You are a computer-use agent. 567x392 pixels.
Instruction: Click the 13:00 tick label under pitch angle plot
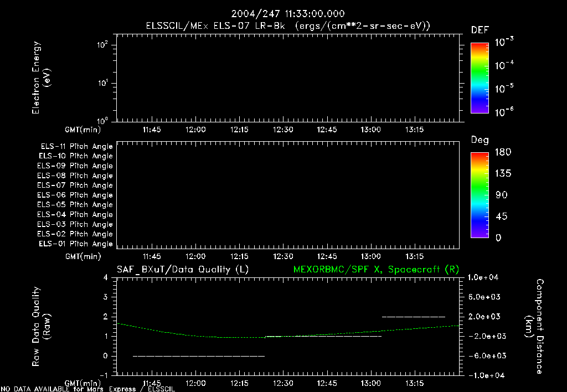click(370, 257)
